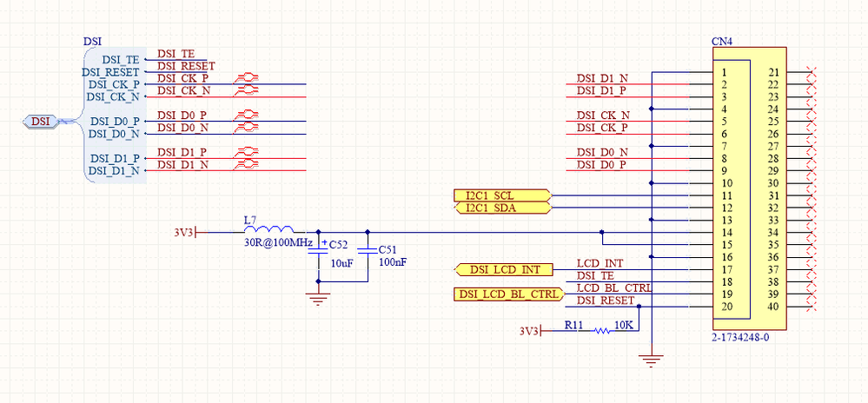Select differential pair directive on DSI_D0_P wire
The height and width of the screenshot is (403, 868).
[247, 116]
